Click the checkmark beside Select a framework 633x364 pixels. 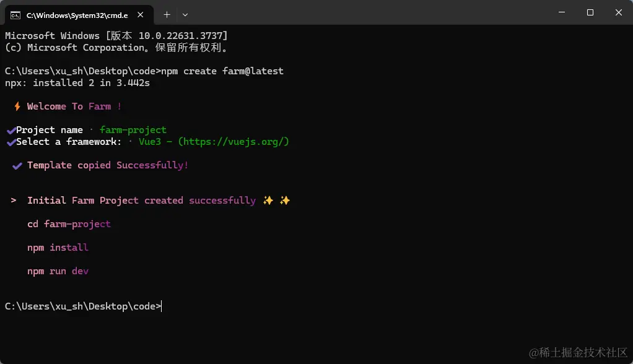11,142
